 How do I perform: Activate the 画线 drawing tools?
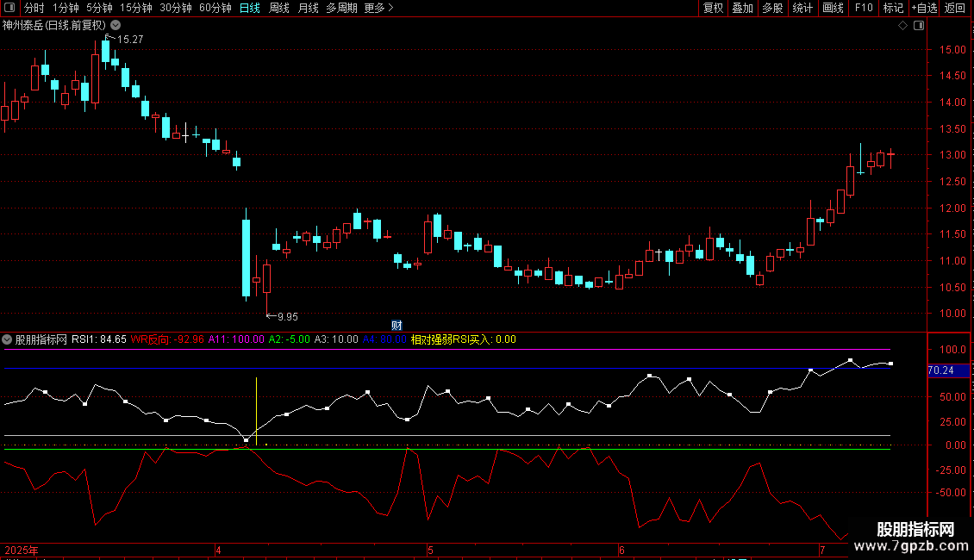coord(833,8)
